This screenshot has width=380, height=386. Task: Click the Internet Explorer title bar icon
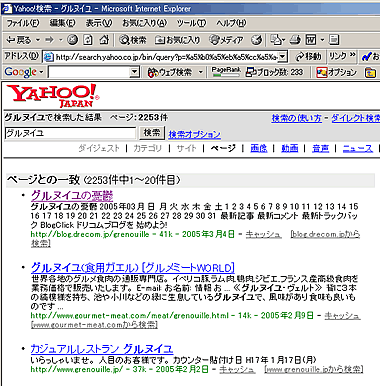coord(7,8)
